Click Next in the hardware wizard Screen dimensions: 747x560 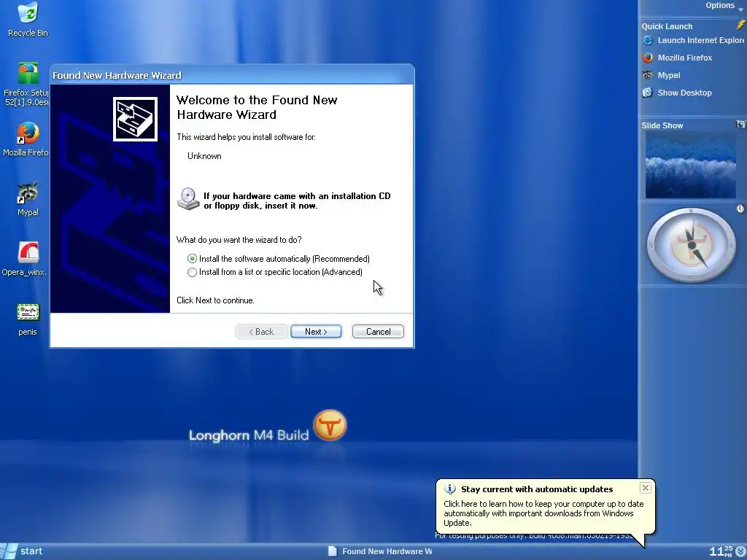point(316,332)
